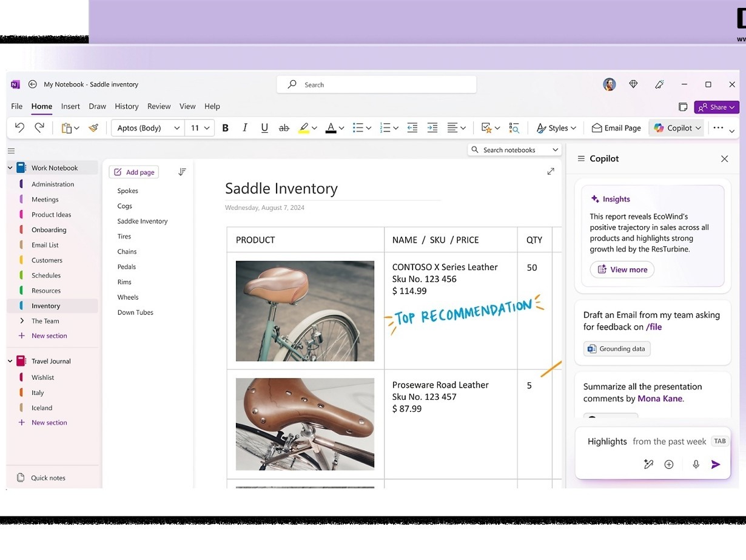Click the View more button
The image size is (746, 560).
click(622, 269)
